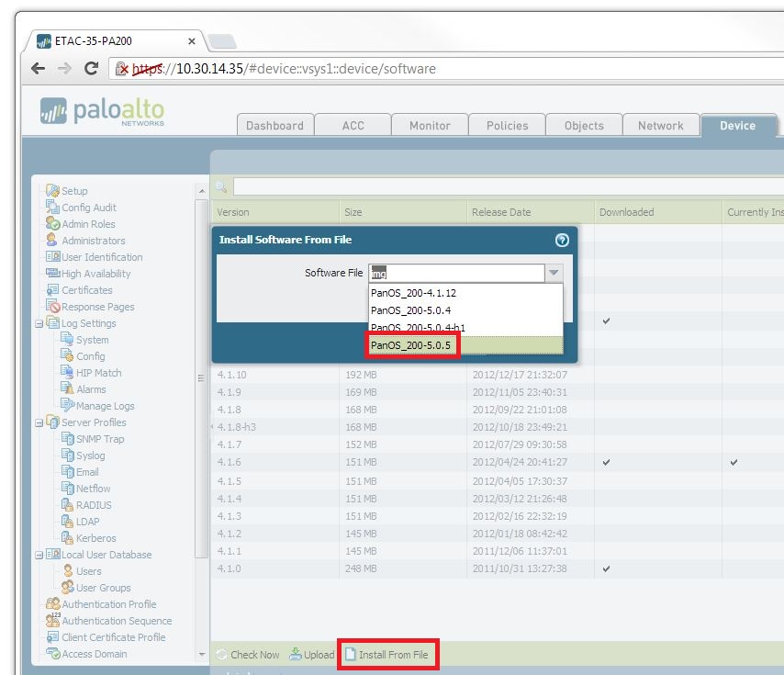Click the Netflow icon
This screenshot has width=784, height=675.
pos(68,488)
